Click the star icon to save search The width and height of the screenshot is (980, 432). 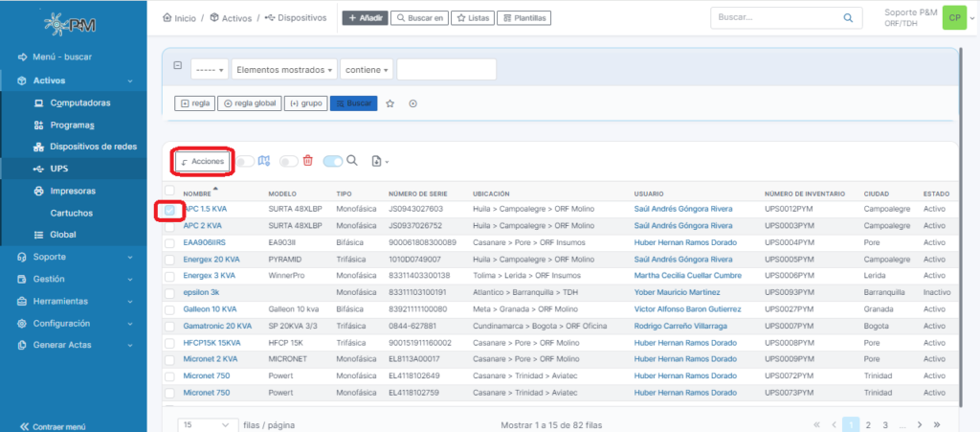[x=390, y=103]
